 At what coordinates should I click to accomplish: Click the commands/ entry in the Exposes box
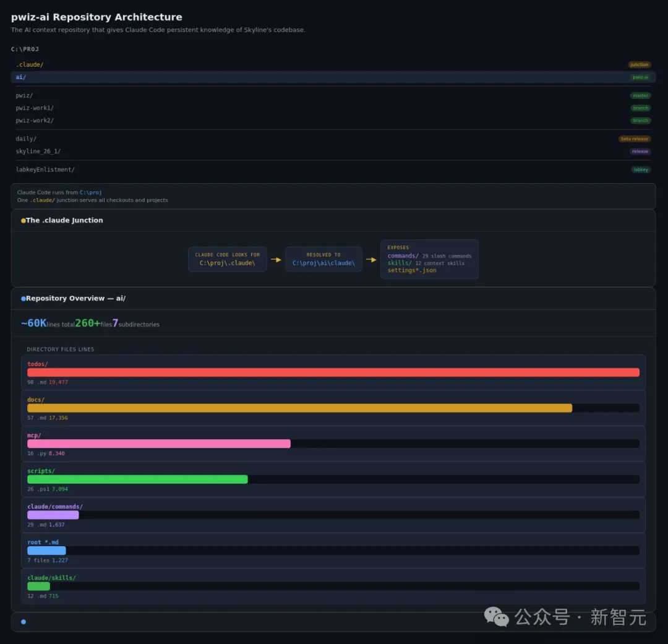(x=403, y=256)
